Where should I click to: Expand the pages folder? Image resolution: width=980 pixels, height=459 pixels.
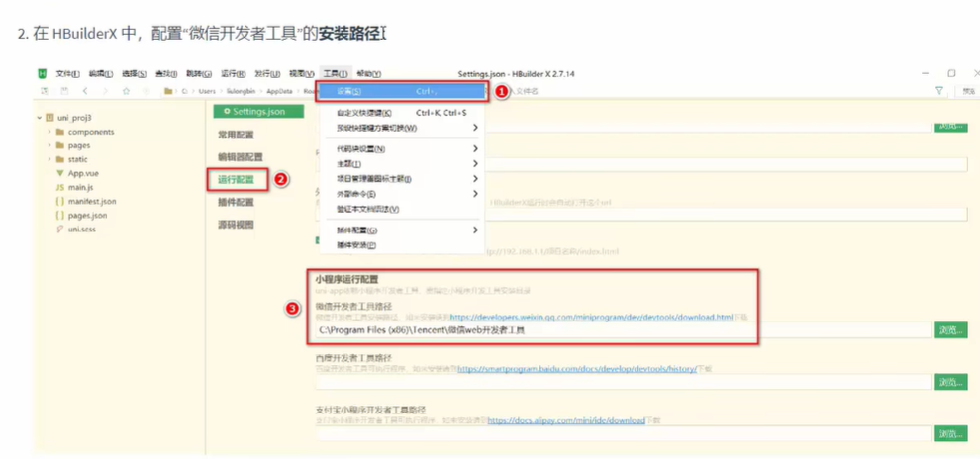tap(49, 145)
